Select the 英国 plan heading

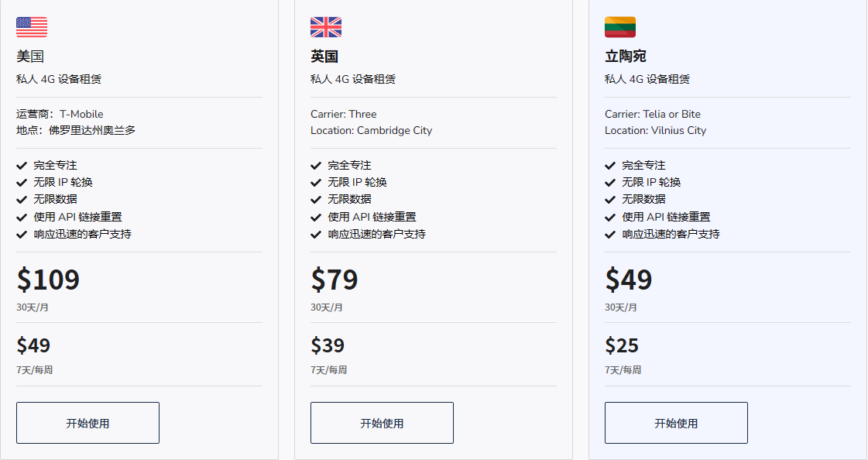coord(324,56)
